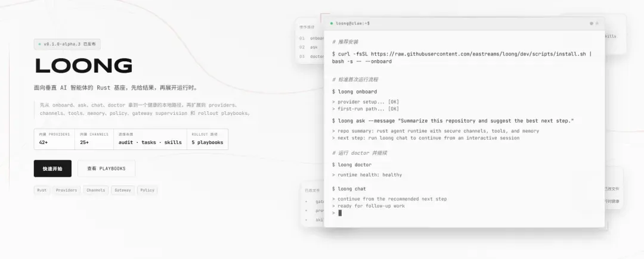Select the Providers tag chip

(x=67, y=190)
